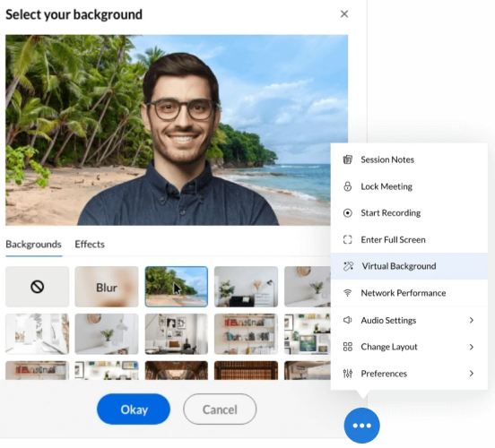Screen dimensions: 495x448
Task: Click the Start Recording circle icon
Action: (x=348, y=213)
